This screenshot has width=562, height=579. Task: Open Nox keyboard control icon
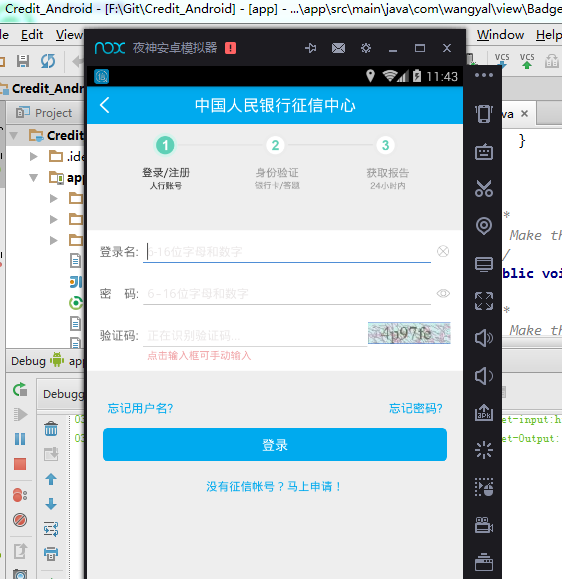click(x=484, y=152)
